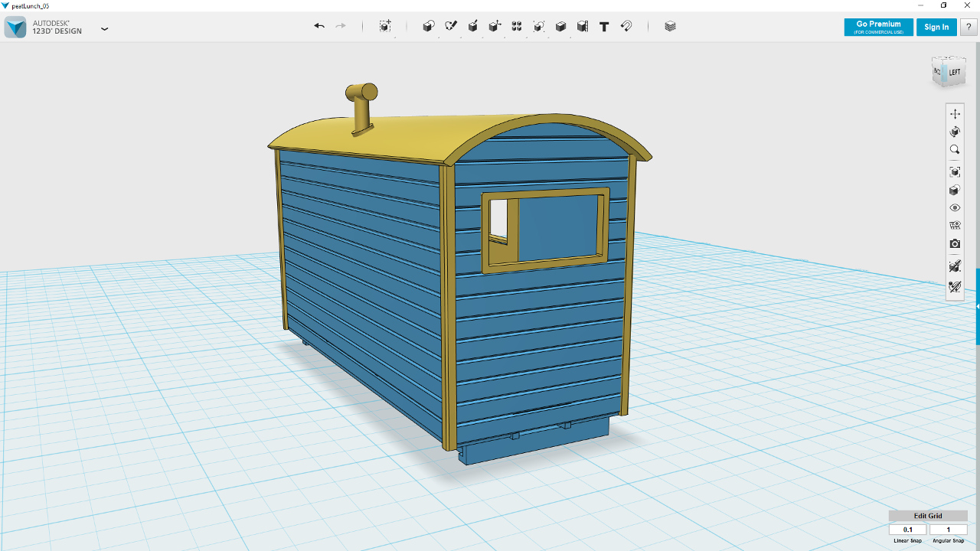Select the Pan navigation tool
Viewport: 980px width, 551px height.
pos(955,113)
